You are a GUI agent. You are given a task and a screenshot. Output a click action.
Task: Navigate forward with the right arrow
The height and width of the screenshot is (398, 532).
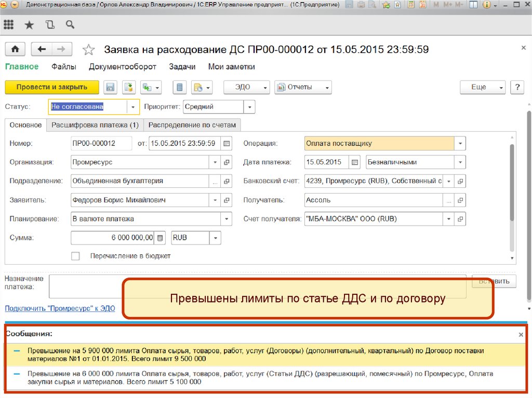(x=61, y=49)
